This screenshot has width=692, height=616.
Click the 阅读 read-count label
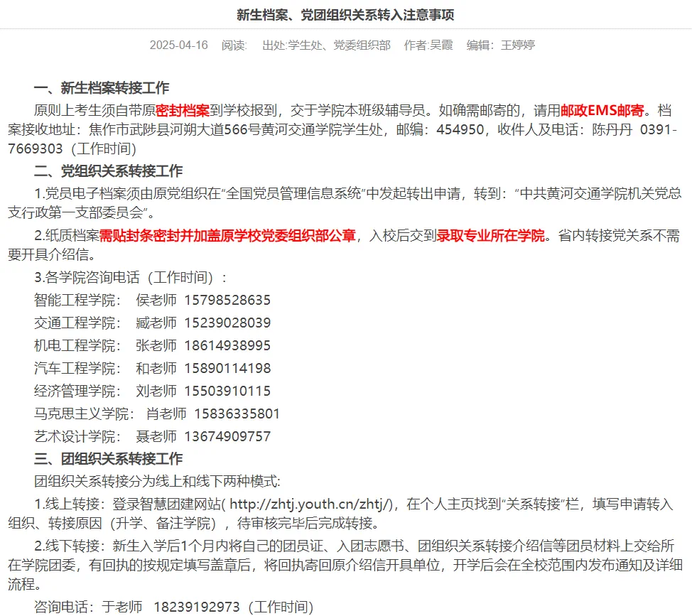coord(234,45)
